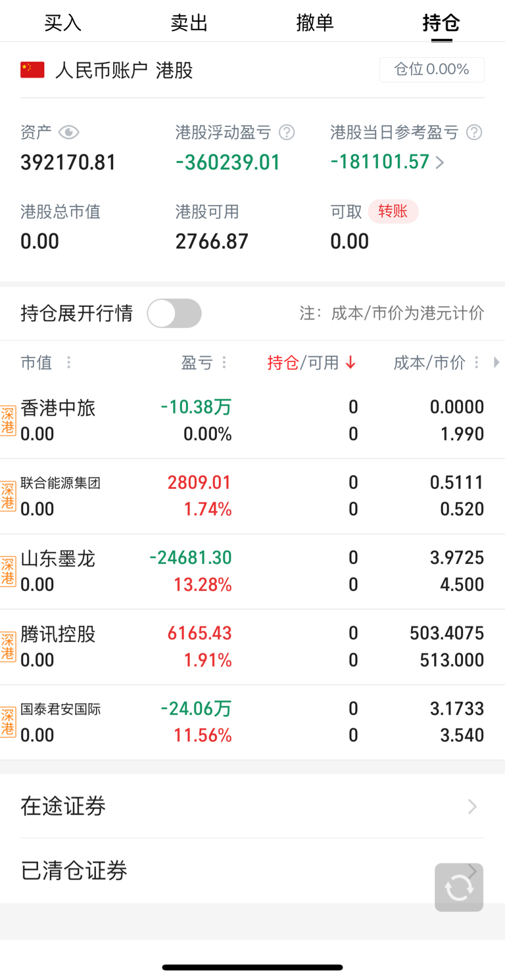Expand 在途证券 chevron arrow

tap(472, 806)
